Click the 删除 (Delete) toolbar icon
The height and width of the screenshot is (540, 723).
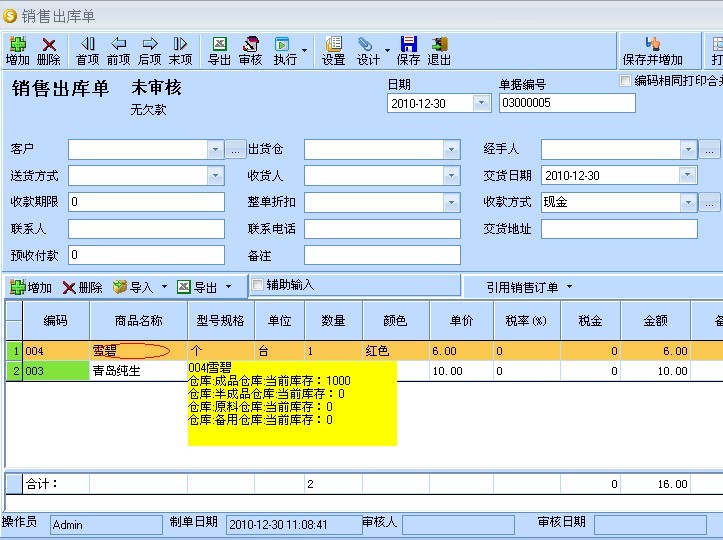(x=48, y=51)
